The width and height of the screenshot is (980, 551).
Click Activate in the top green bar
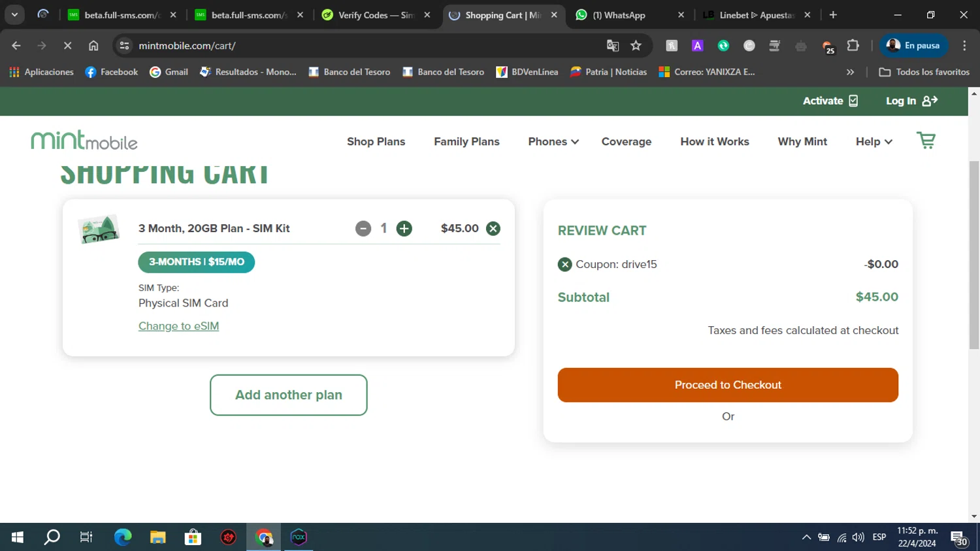click(830, 101)
